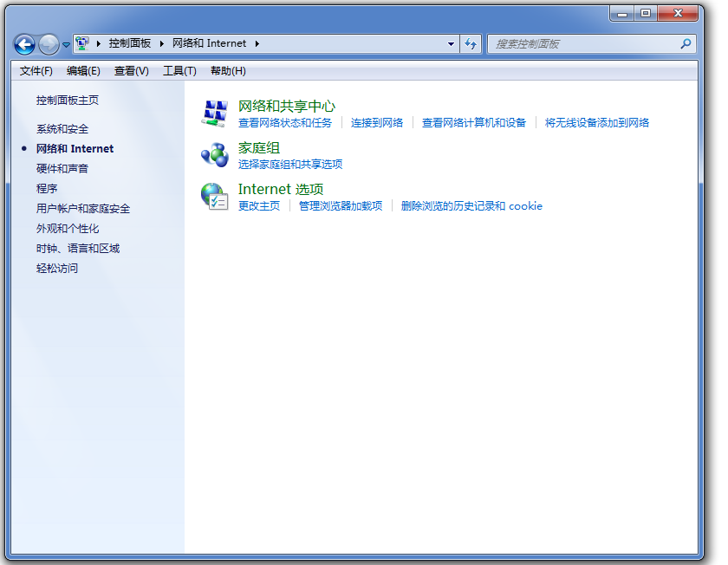
Task: Go to 控制面板主页 in sidebar
Action: (68, 101)
